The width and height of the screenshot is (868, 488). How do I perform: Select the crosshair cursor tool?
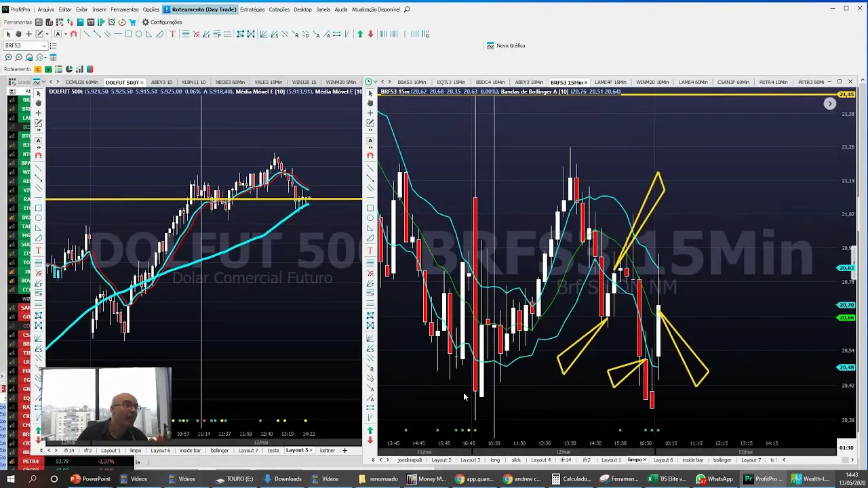pyautogui.click(x=28, y=34)
